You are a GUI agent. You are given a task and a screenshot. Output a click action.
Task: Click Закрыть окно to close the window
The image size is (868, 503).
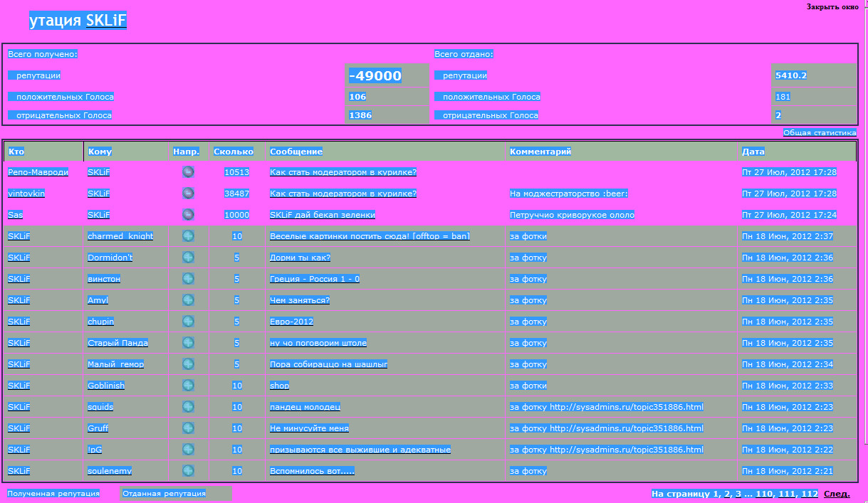click(832, 6)
